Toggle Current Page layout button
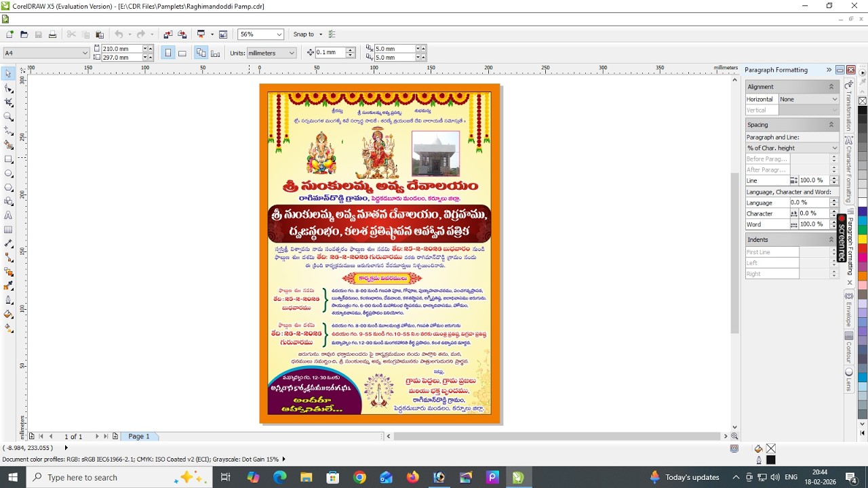868x488 pixels. click(216, 53)
